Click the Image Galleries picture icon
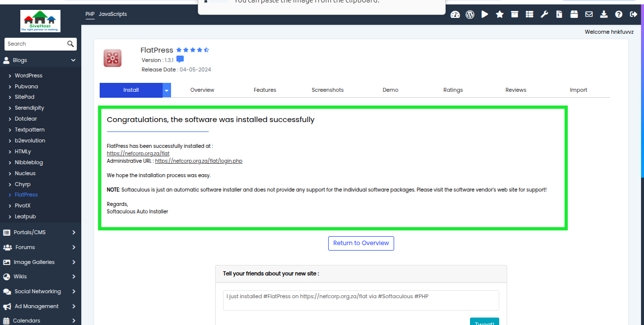644x325 pixels. [7, 262]
